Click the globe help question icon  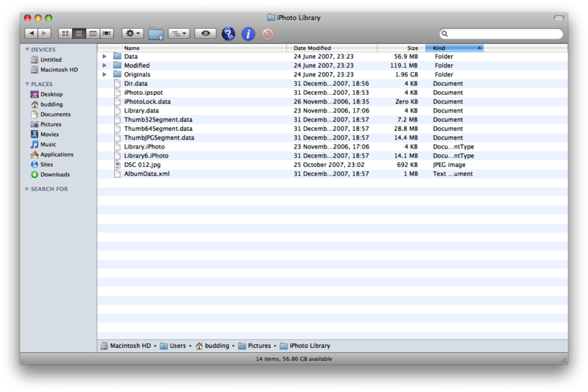point(228,34)
